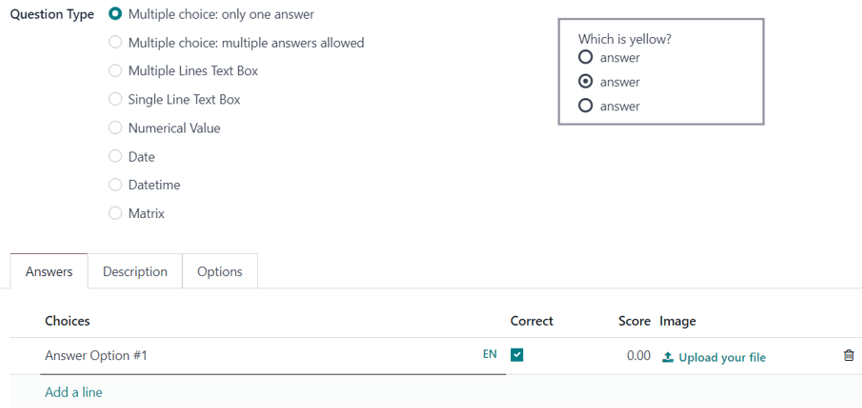
Task: Click the EN translation indicator
Action: click(490, 355)
